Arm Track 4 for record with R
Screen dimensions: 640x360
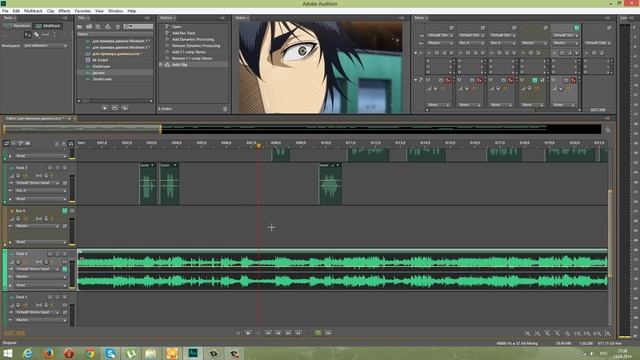tap(64, 254)
